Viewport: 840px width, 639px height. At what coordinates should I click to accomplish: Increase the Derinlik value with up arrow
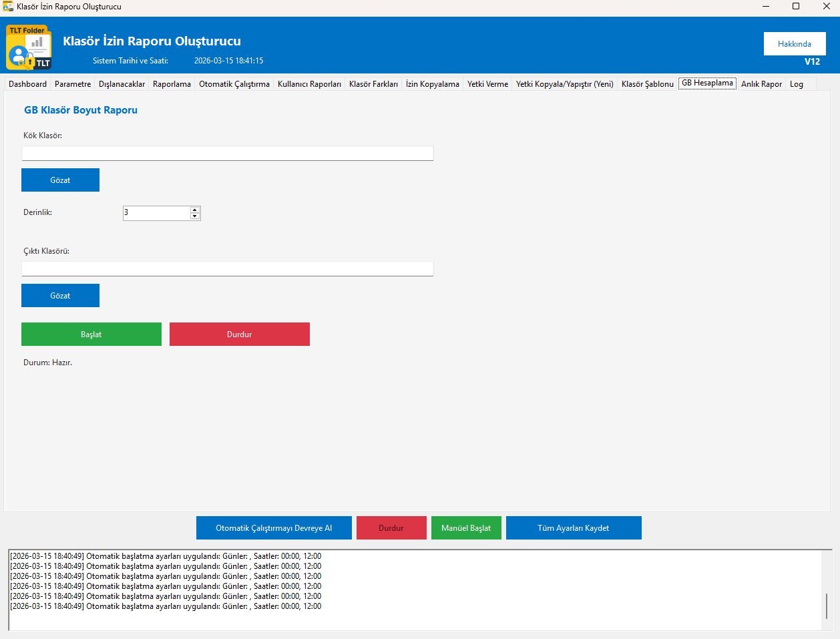(x=195, y=210)
